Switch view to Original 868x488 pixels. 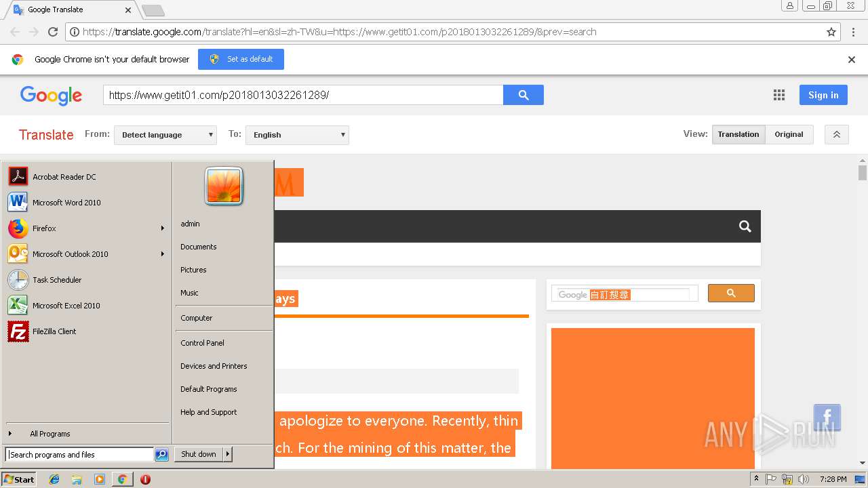[x=789, y=134]
